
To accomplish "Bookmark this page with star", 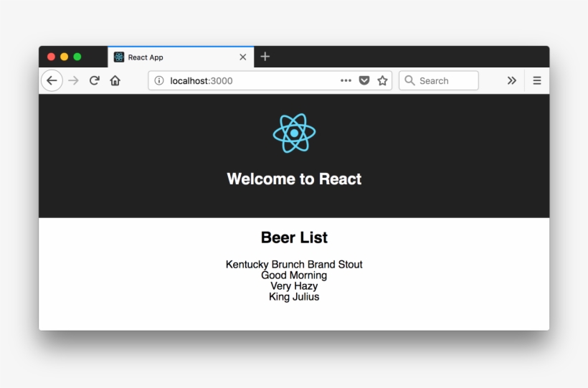I will tap(382, 80).
